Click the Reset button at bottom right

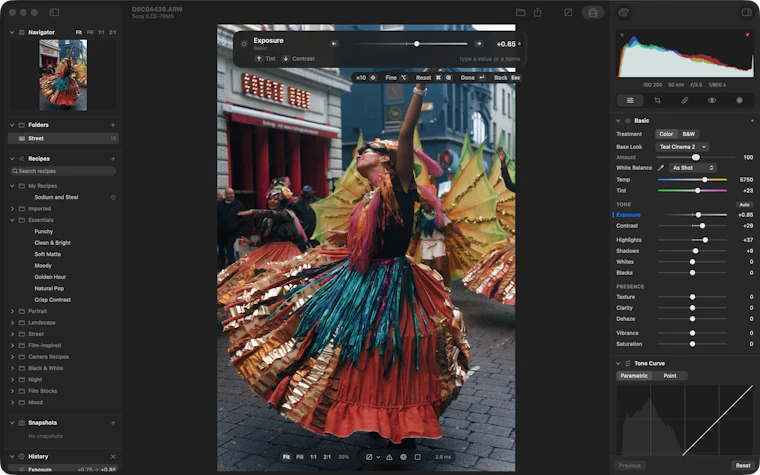(x=743, y=465)
